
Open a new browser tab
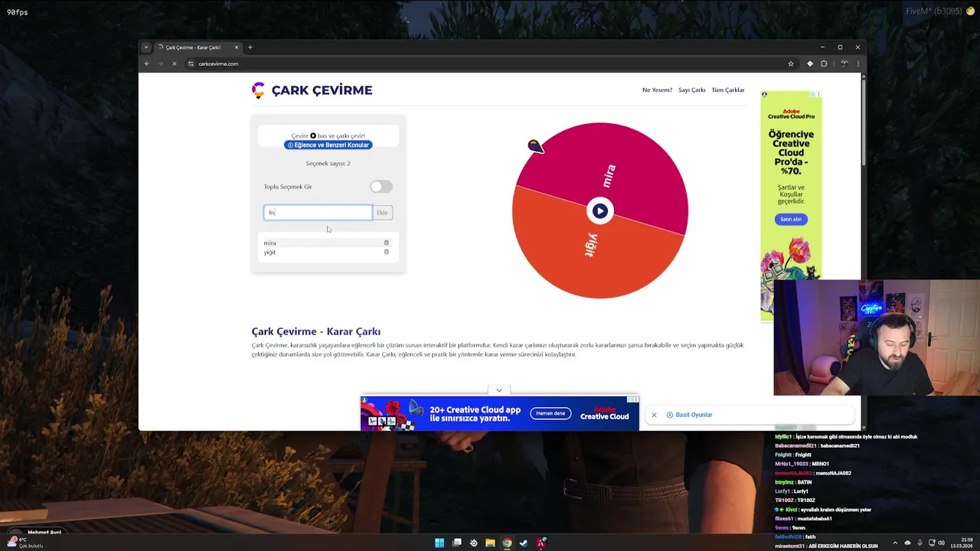click(250, 47)
